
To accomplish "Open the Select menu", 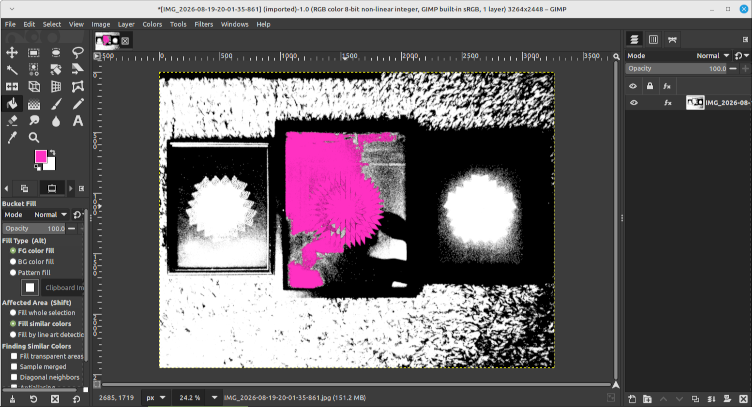I will [x=52, y=24].
